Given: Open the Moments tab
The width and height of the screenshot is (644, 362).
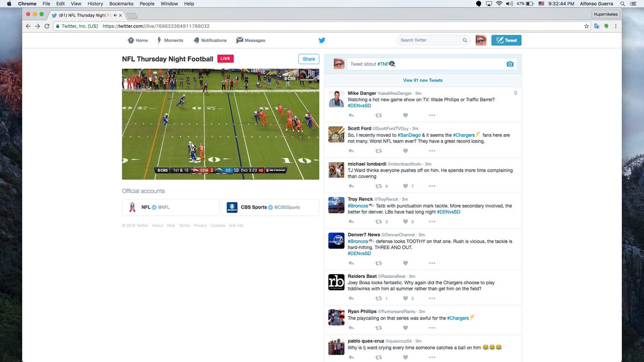Looking at the screenshot, I should (170, 40).
